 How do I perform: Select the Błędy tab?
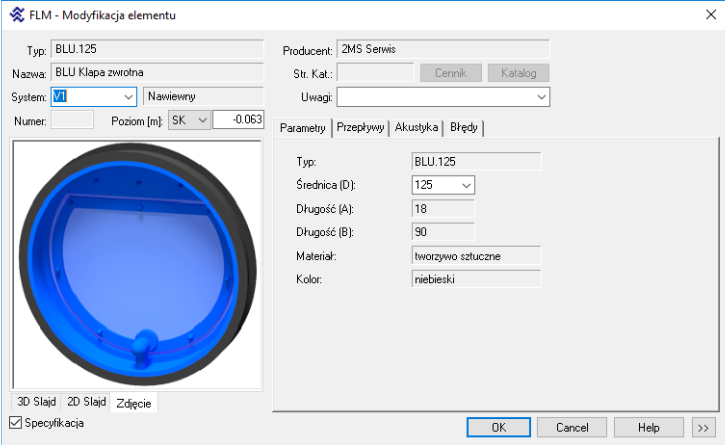(464, 128)
